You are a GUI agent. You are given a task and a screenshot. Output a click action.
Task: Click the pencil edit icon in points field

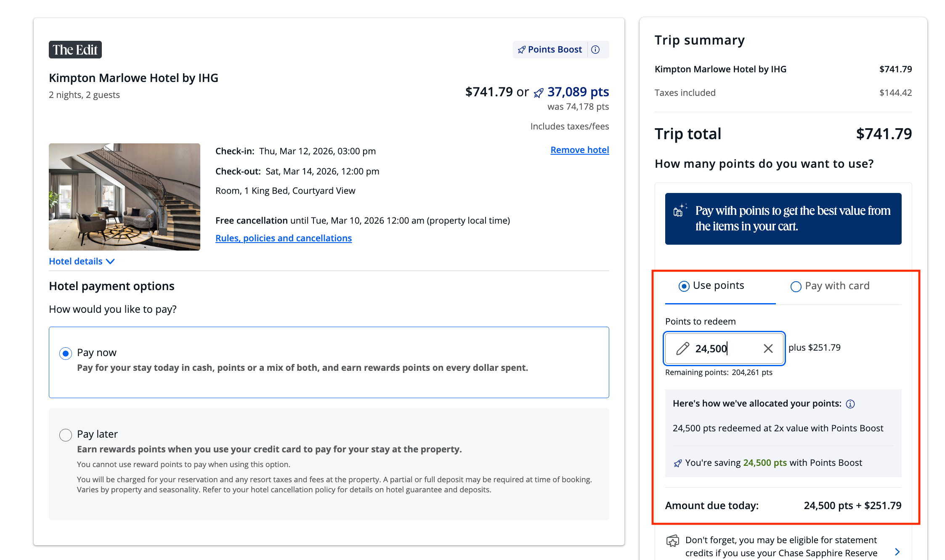(x=682, y=348)
